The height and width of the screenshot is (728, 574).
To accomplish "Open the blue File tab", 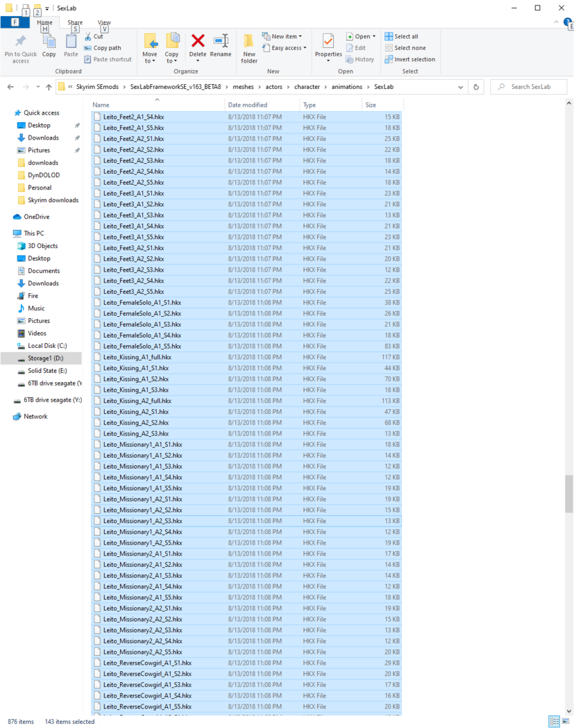I will point(15,22).
